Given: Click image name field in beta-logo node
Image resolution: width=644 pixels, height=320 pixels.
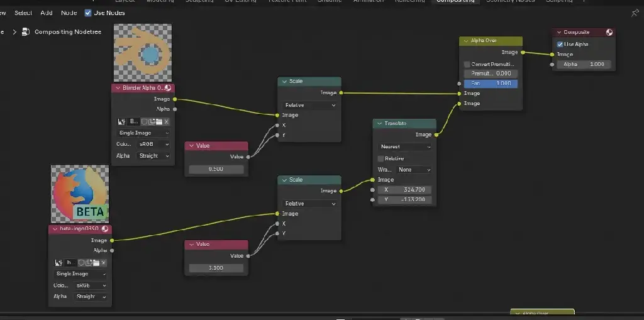Looking at the screenshot, I should click(70, 263).
